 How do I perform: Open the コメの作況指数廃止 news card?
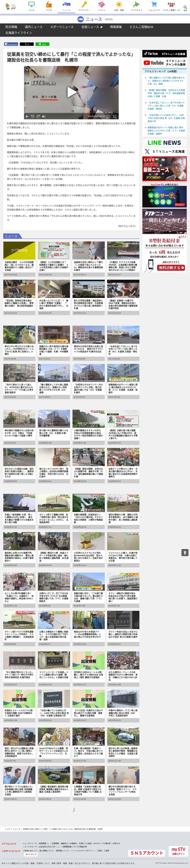[x=19, y=259]
